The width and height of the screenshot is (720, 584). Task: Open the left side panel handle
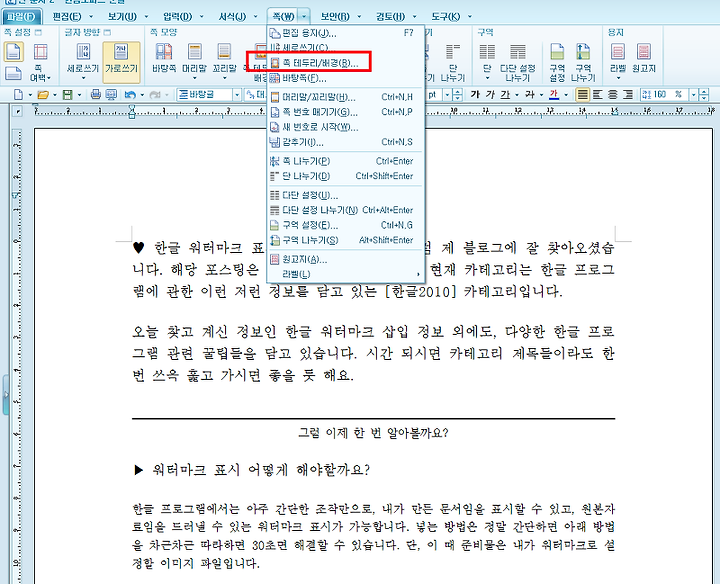[x=5, y=394]
